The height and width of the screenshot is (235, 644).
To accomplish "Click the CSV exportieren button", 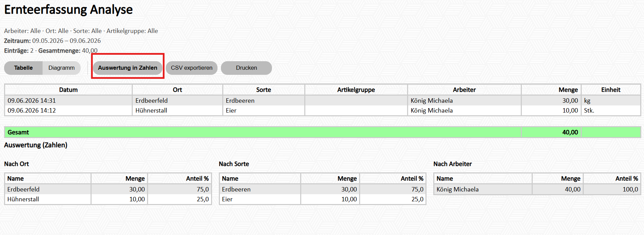I will click(192, 68).
